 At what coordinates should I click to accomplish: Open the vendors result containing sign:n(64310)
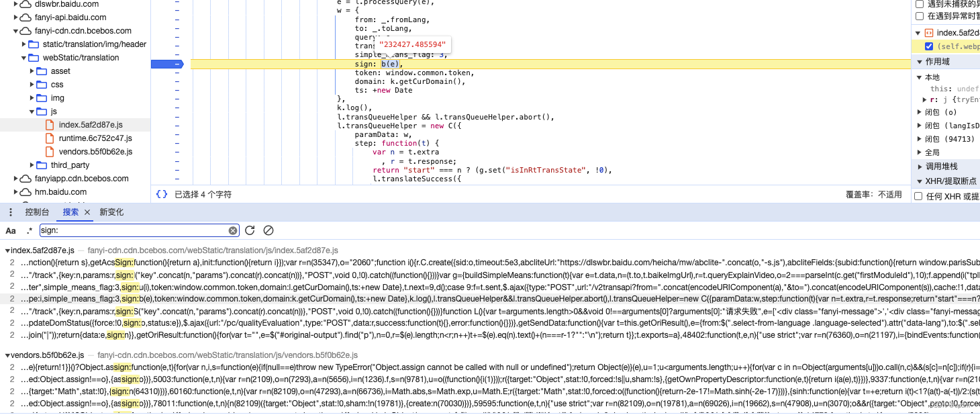click(x=490, y=391)
